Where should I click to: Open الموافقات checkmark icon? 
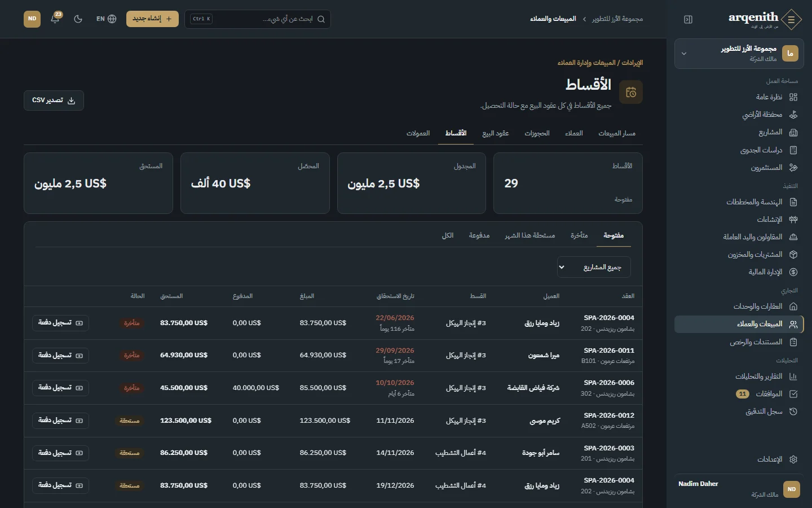793,394
